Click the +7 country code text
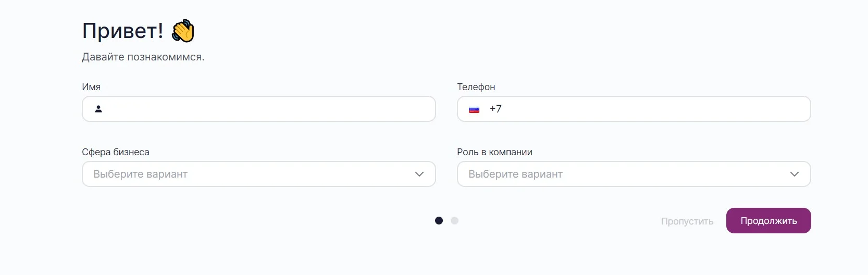 495,109
